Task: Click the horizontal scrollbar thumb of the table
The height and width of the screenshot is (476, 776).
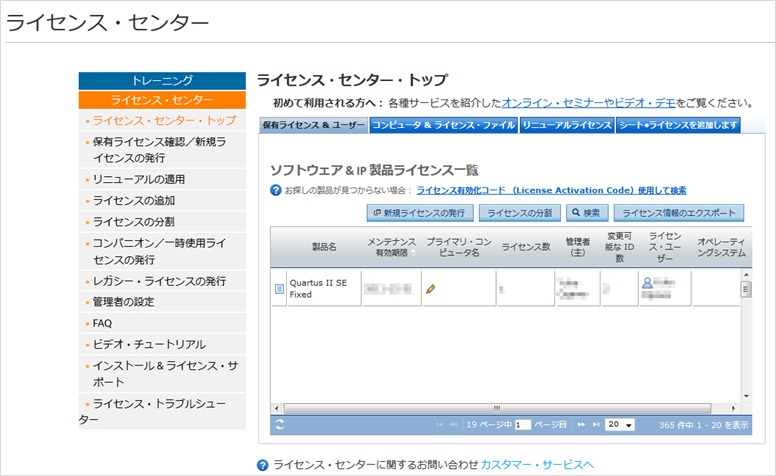Action: point(497,408)
